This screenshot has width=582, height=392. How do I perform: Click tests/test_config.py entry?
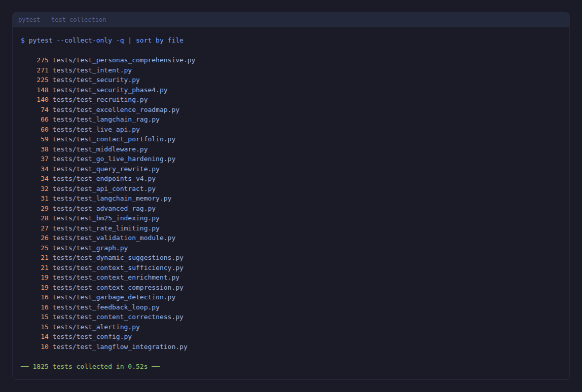[92, 337]
